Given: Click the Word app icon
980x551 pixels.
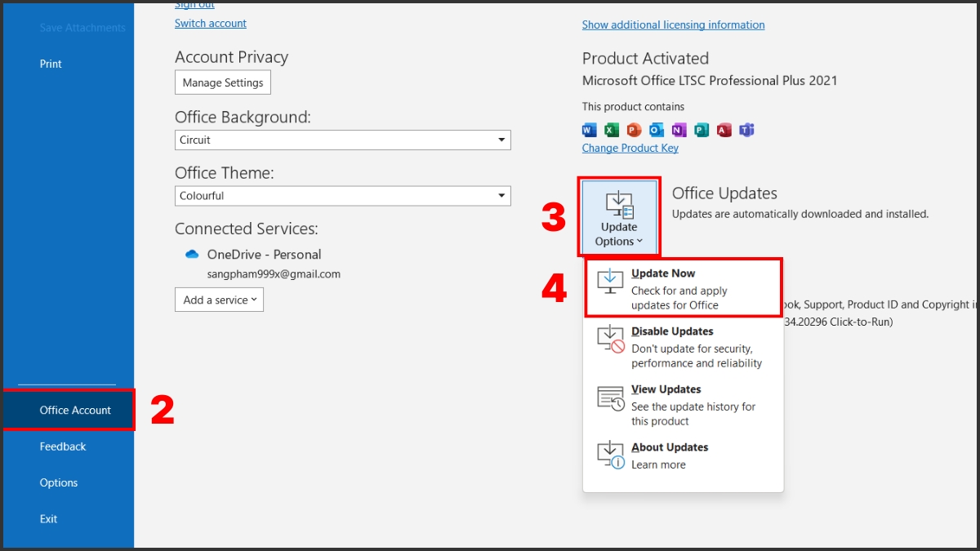Looking at the screenshot, I should (x=590, y=130).
